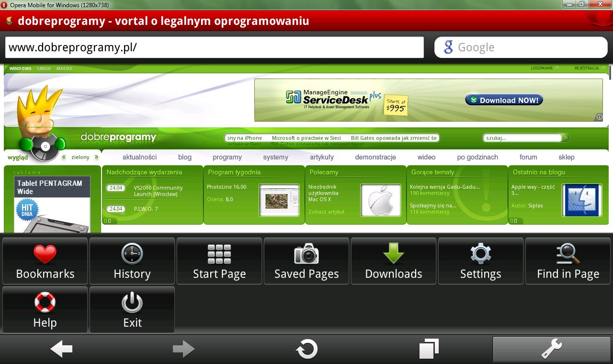Open the Help menu item
This screenshot has width=613, height=364.
tap(45, 310)
